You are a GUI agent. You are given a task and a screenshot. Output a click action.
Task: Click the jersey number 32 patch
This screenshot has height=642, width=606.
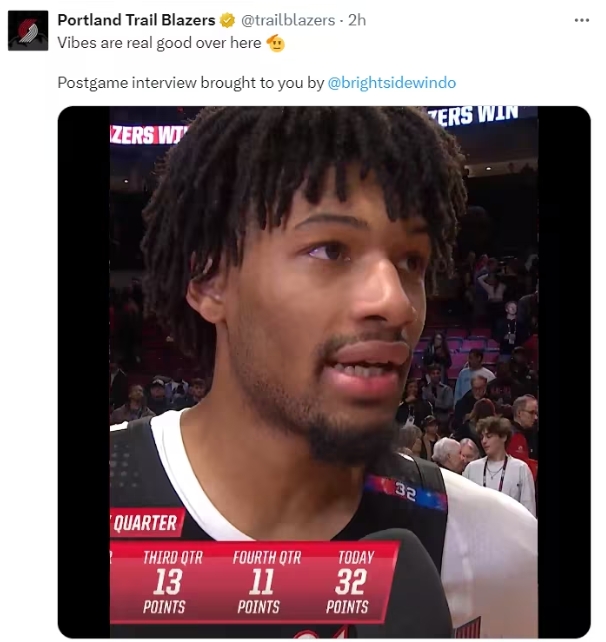(x=405, y=491)
